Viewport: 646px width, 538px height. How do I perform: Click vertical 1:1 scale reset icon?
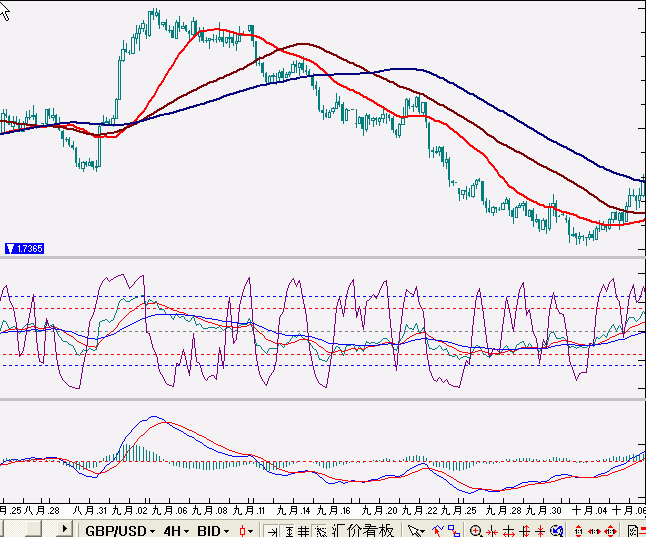click(578, 531)
